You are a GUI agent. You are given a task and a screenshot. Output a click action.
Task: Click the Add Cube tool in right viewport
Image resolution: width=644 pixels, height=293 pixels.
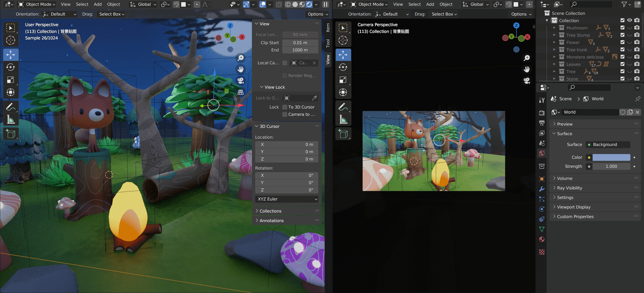pos(343,134)
